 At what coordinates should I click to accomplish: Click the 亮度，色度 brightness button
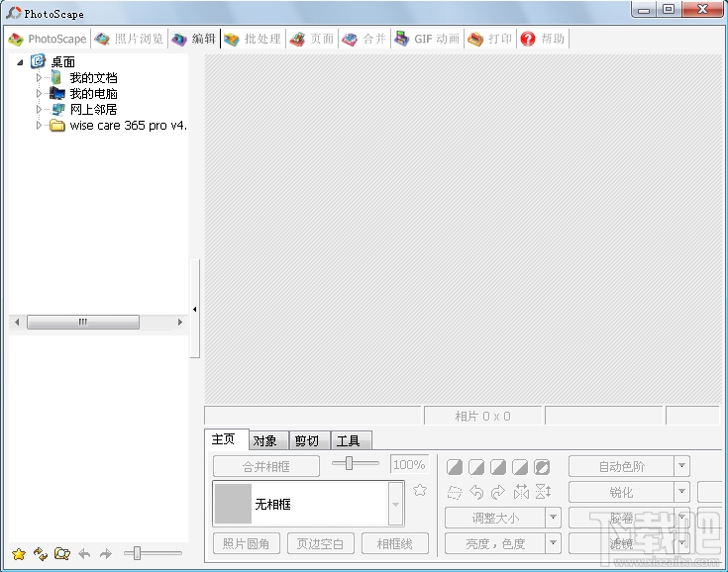(x=495, y=543)
